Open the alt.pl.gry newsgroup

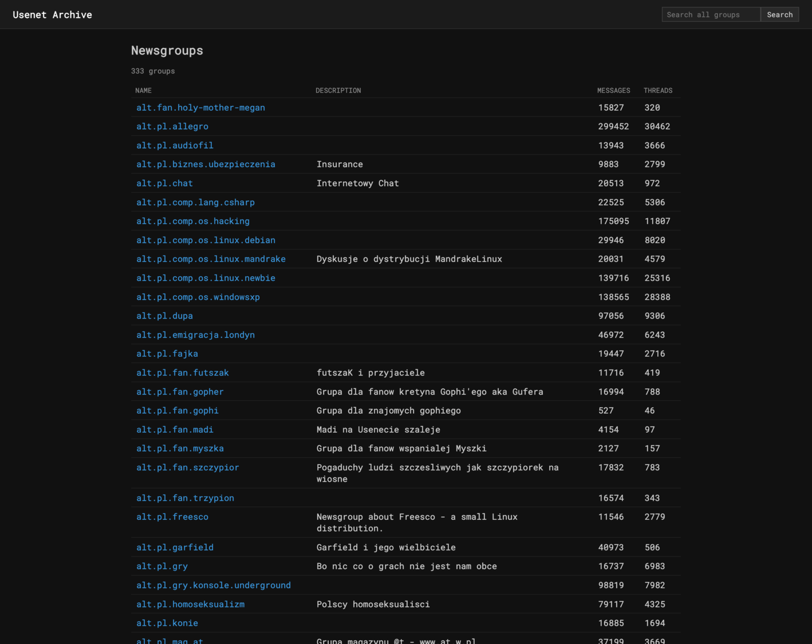click(162, 566)
